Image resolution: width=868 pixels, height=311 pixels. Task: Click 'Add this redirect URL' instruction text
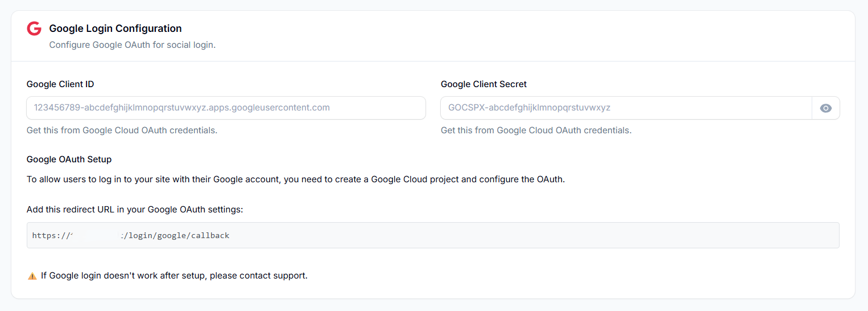coord(135,210)
